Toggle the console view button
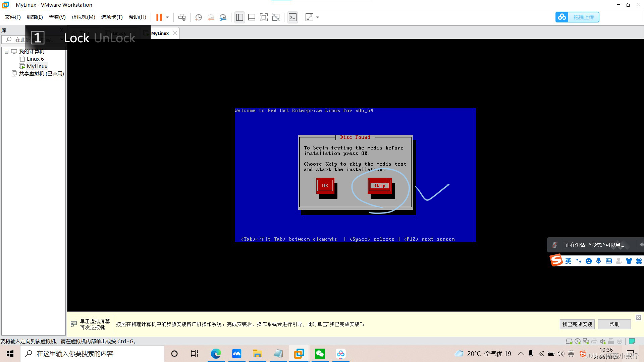 292,17
